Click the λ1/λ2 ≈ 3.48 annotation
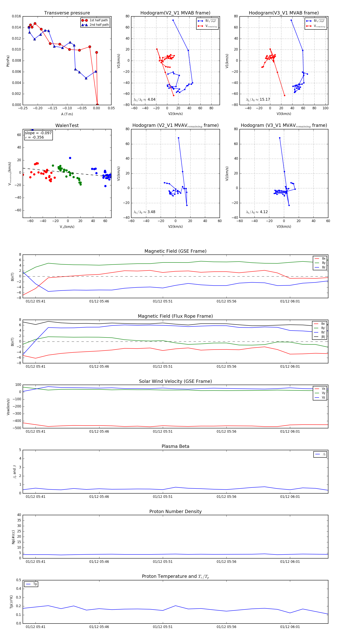 pos(144,212)
